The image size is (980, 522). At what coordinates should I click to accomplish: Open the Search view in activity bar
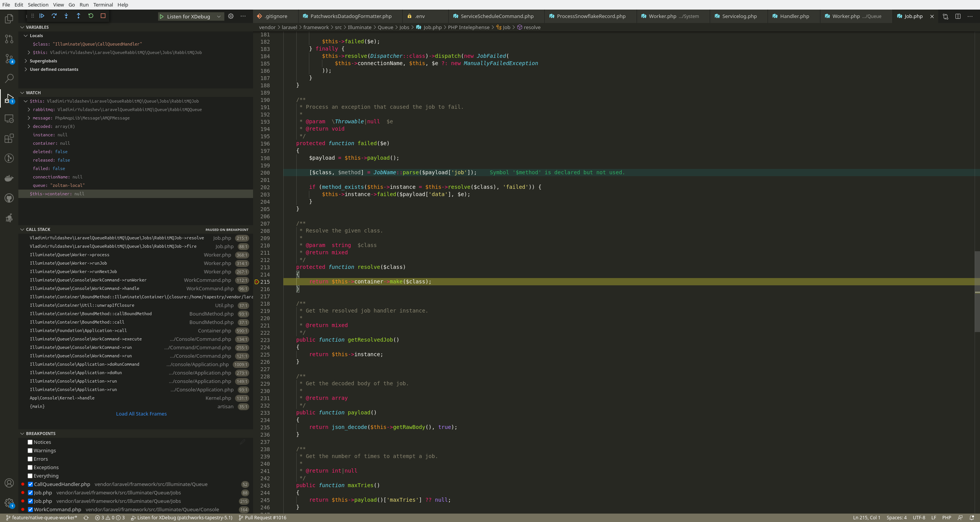(x=9, y=79)
